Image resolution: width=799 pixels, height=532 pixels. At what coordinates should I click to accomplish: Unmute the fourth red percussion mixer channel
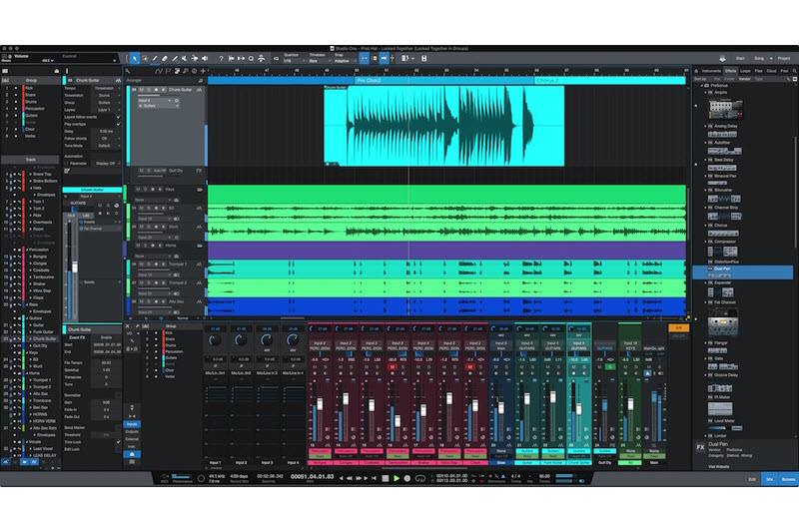tap(392, 367)
